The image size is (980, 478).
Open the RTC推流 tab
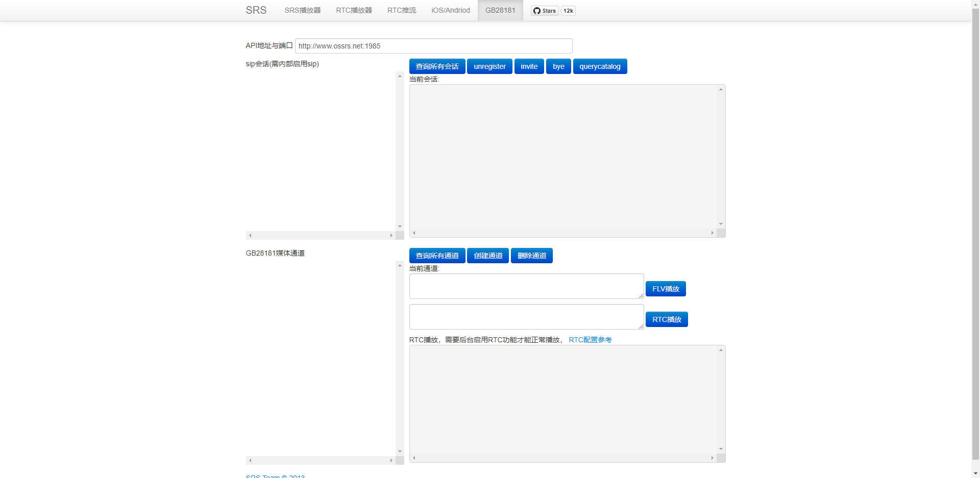click(x=402, y=10)
